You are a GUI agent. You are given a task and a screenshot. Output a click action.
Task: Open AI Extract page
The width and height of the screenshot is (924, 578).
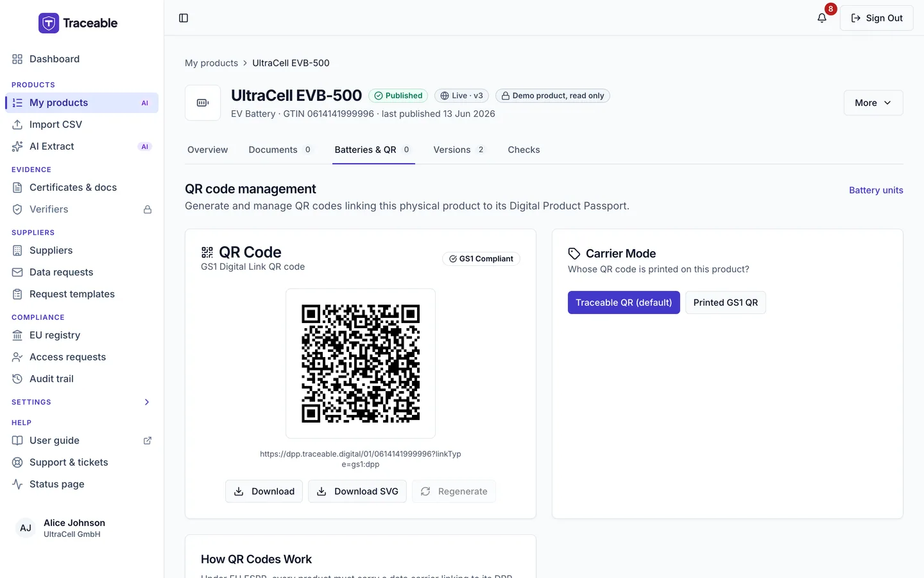point(81,146)
